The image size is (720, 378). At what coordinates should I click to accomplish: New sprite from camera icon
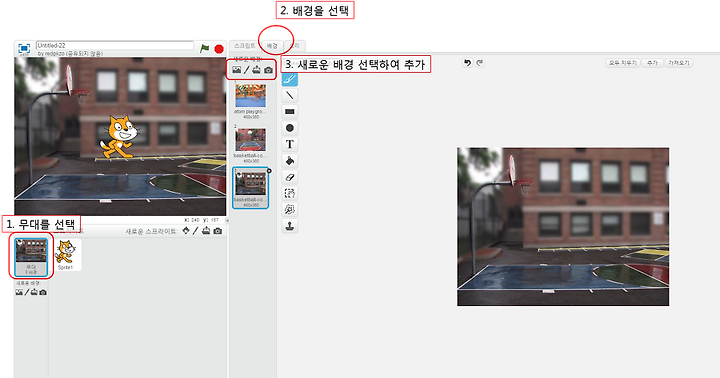pyautogui.click(x=218, y=231)
